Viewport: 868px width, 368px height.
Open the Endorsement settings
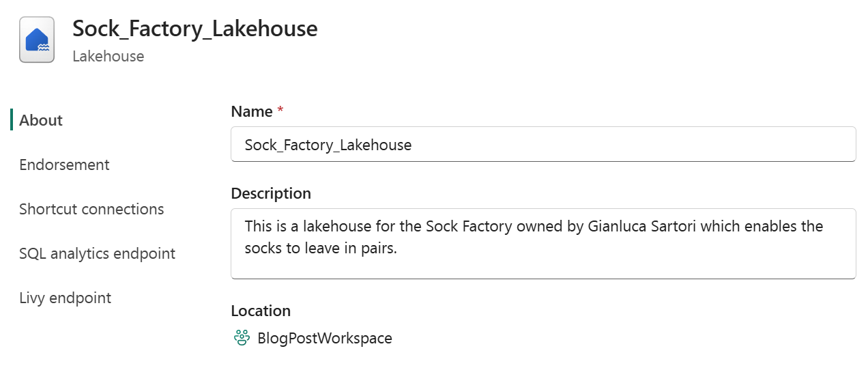coord(64,165)
